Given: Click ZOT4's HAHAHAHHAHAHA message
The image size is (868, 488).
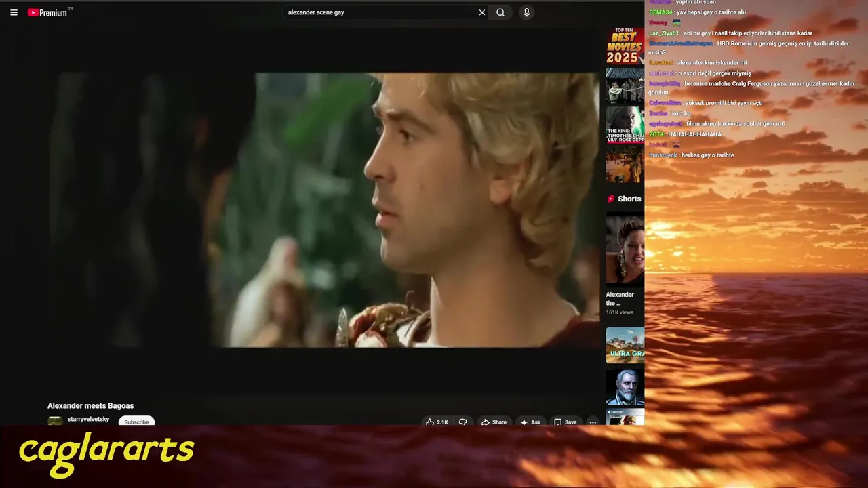Looking at the screenshot, I should [x=685, y=134].
